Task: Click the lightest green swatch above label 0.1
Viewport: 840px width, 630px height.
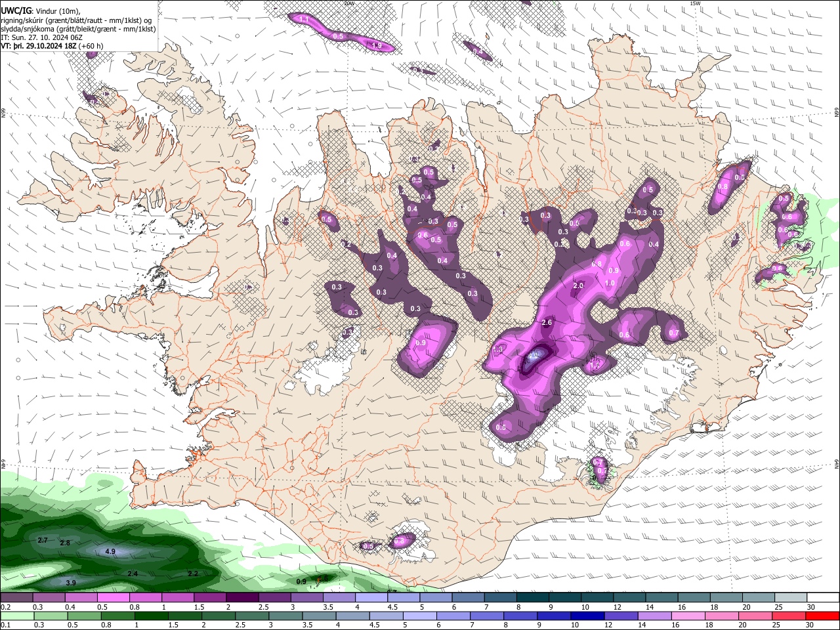Action: (x=17, y=616)
